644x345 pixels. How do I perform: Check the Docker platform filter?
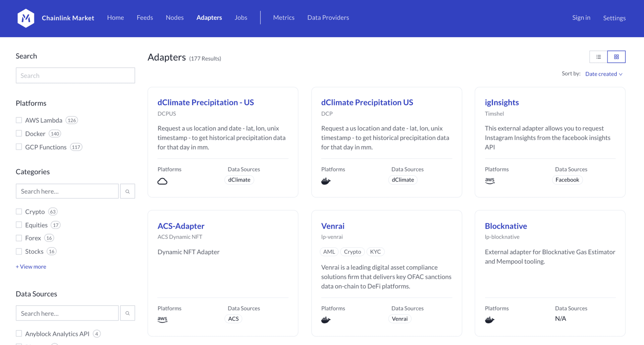point(19,134)
